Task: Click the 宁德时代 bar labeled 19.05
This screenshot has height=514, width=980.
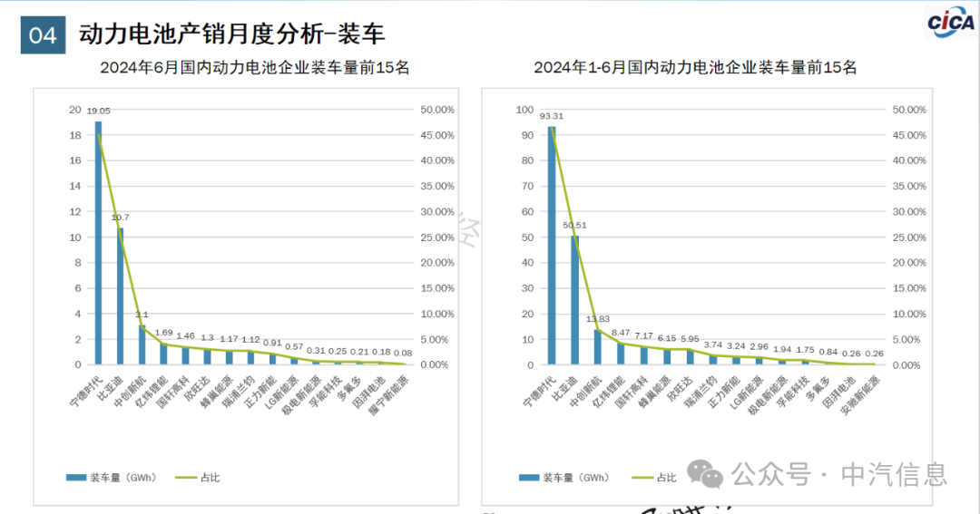Action: (x=98, y=243)
